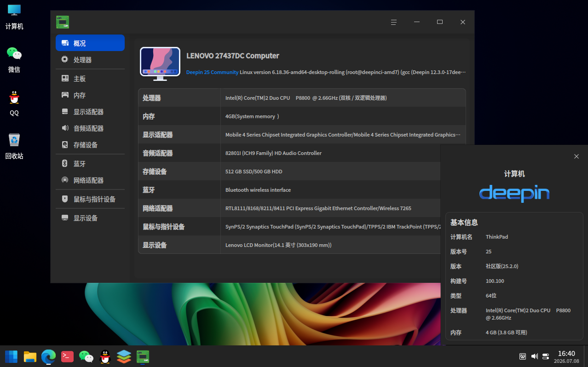588x367 pixels.
Task: Click the speaker icon beside 音频适配器
Action: [65, 128]
